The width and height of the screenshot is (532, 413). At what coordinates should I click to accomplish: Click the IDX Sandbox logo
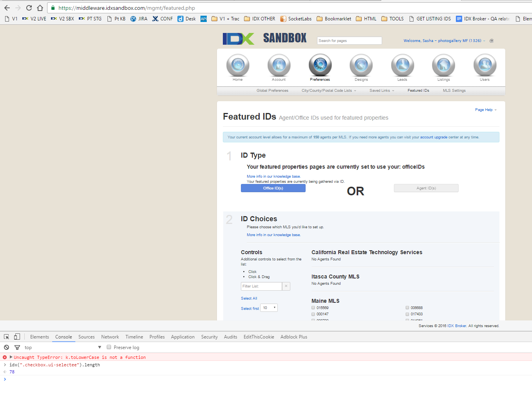[x=265, y=38]
